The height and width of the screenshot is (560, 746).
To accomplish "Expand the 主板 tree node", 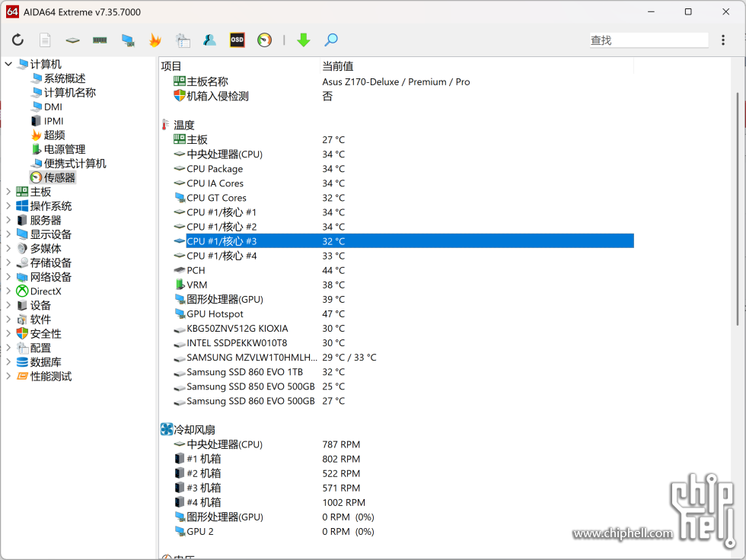I will pyautogui.click(x=8, y=192).
